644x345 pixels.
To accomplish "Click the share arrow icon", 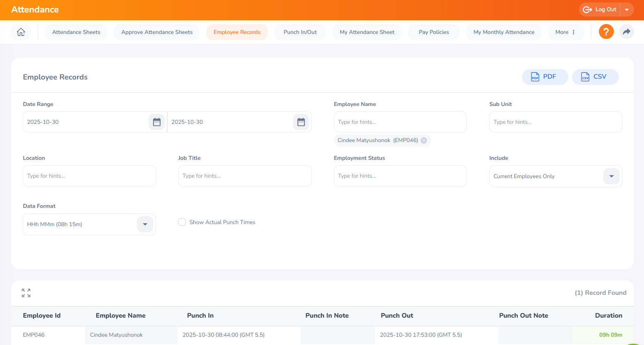I will tap(626, 32).
